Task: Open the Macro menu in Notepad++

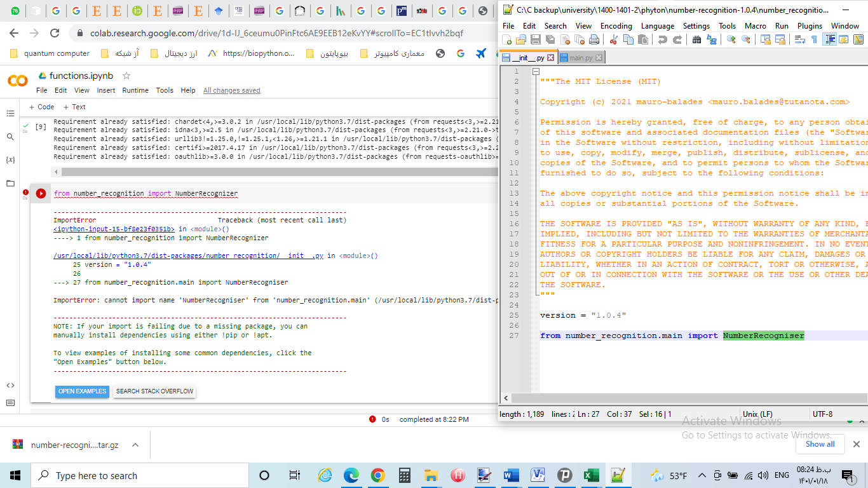Action: click(x=756, y=26)
